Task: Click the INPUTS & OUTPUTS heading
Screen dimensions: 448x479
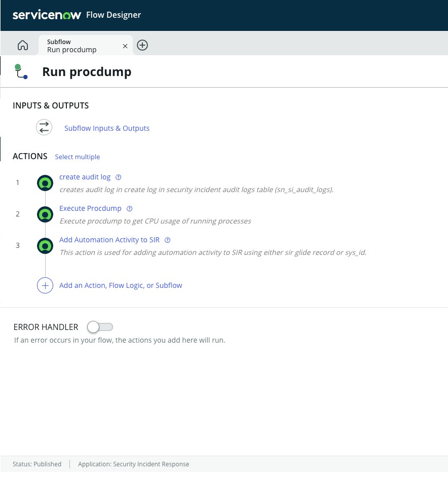Action: 51,106
